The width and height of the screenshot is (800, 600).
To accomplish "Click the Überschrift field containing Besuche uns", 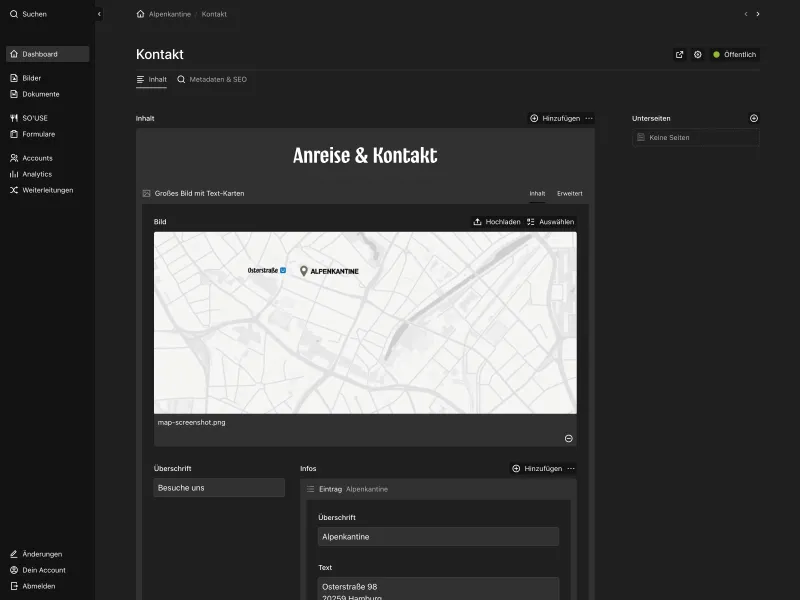I will point(218,488).
